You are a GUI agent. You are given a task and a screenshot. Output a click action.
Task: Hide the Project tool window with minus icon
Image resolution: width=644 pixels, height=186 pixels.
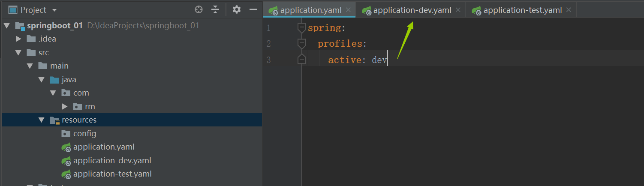click(x=253, y=9)
